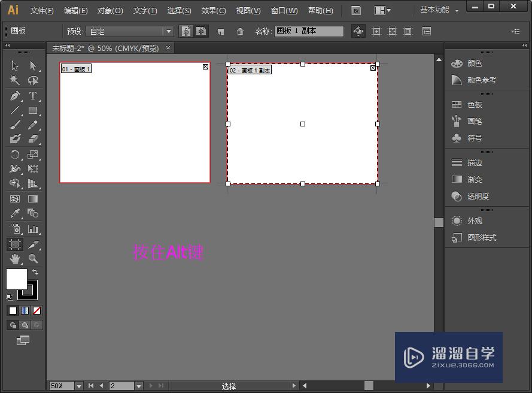
Task: Select the Blend tool
Action: coord(33,213)
